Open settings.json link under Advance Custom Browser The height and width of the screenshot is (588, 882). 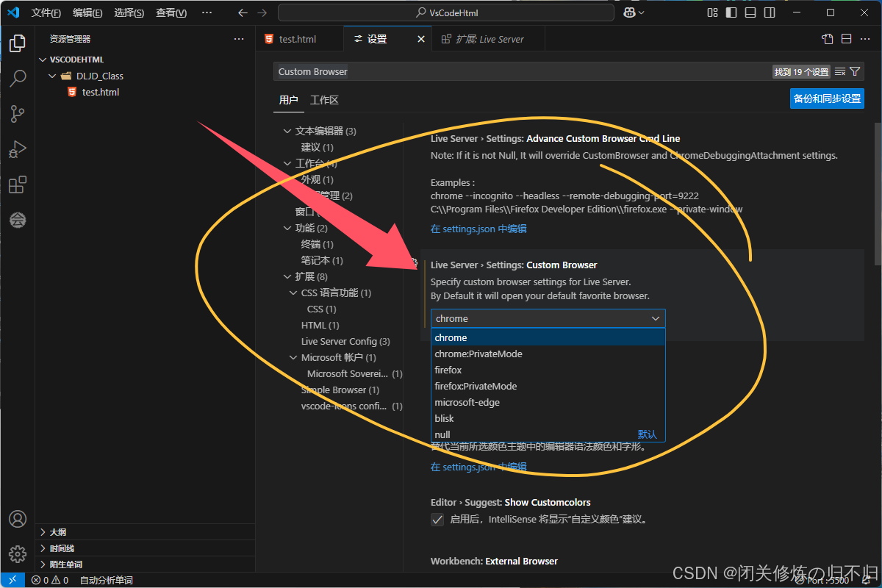click(x=478, y=229)
